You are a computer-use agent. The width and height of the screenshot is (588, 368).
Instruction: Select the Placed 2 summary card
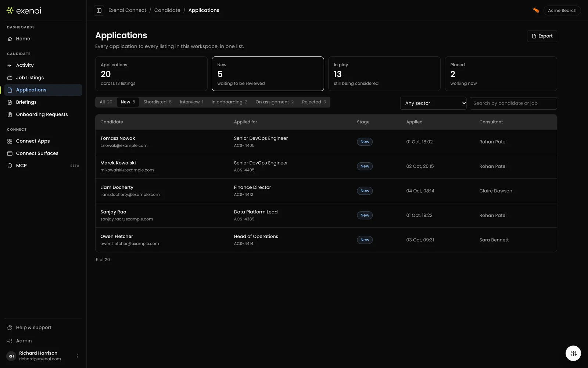501,74
